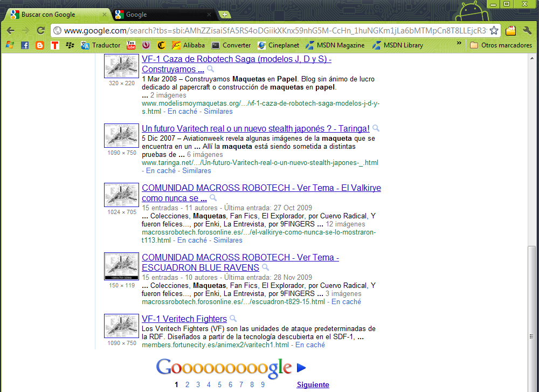This screenshot has width=539, height=392.
Task: Expand the hidden bookmarks chevron
Action: (x=459, y=43)
